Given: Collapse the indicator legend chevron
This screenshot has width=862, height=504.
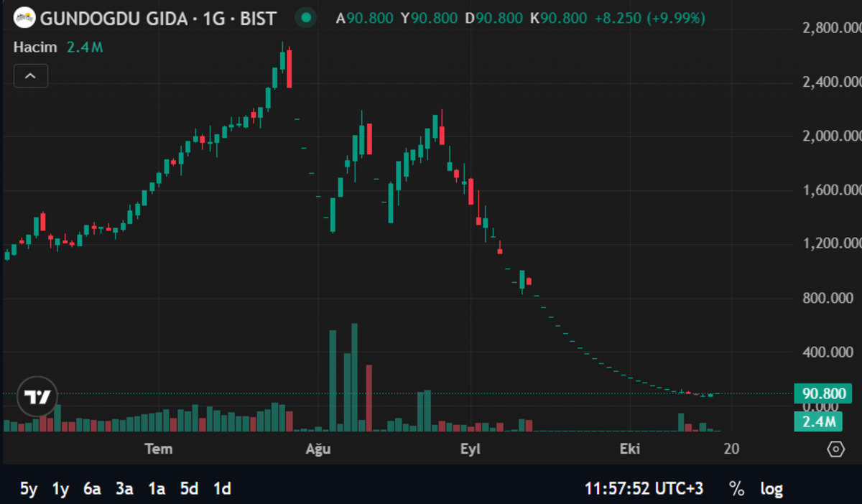Looking at the screenshot, I should tap(31, 75).
